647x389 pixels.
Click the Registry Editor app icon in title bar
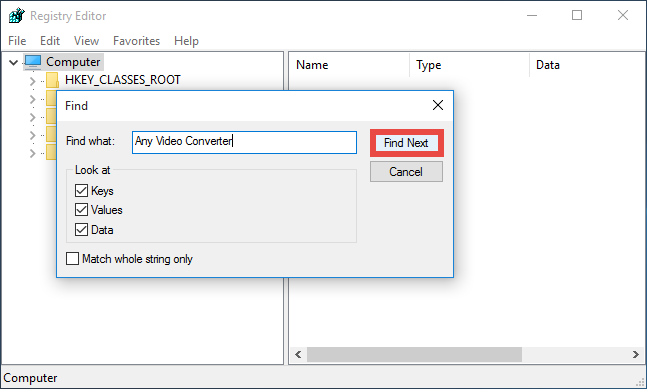pyautogui.click(x=17, y=16)
